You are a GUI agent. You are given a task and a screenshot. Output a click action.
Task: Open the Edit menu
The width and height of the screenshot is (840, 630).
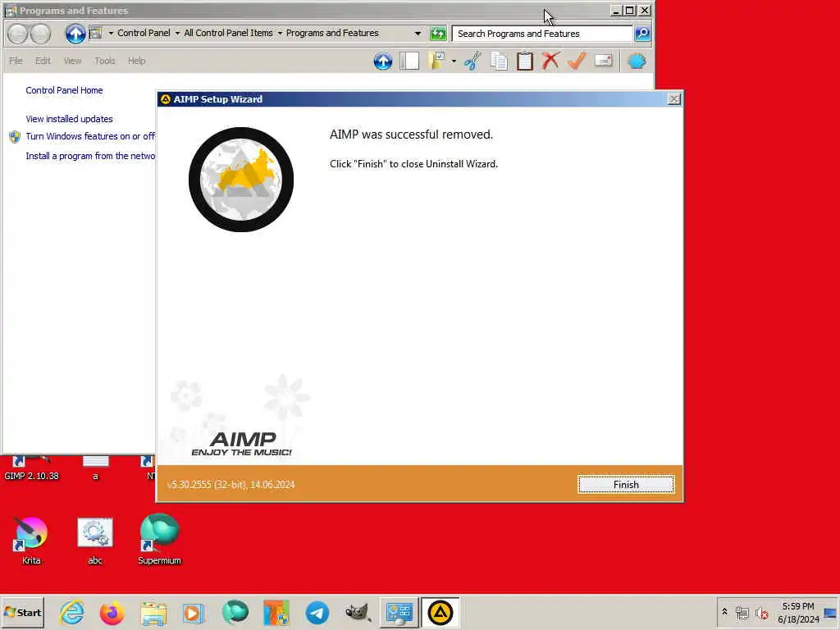(43, 61)
